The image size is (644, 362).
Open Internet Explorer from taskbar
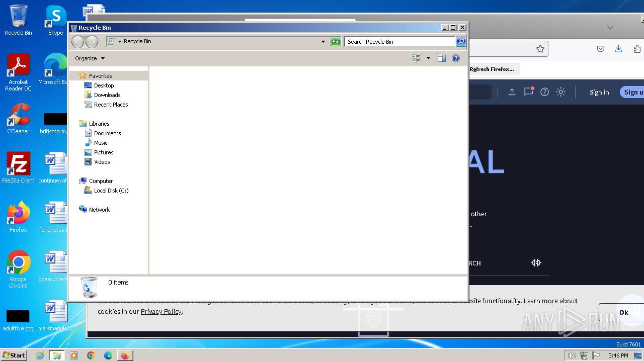pos(40,355)
